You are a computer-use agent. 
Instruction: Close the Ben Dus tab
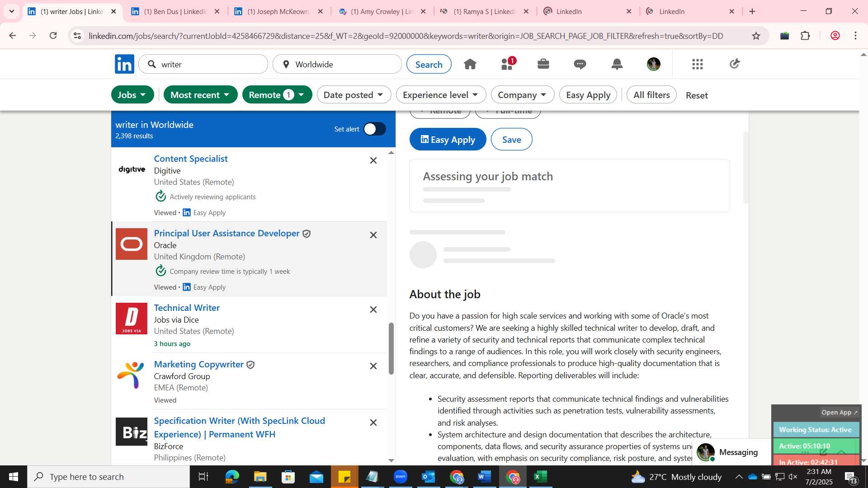[217, 11]
